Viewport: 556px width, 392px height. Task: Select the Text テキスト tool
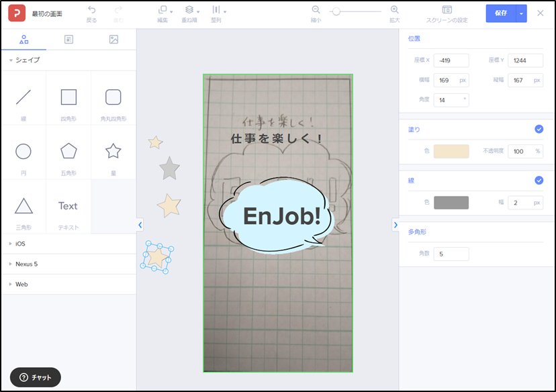pos(68,205)
